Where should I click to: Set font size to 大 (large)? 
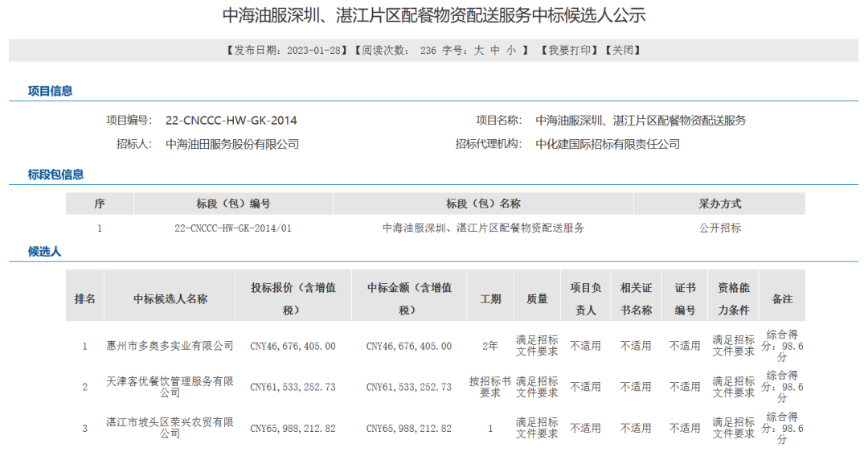[479, 51]
